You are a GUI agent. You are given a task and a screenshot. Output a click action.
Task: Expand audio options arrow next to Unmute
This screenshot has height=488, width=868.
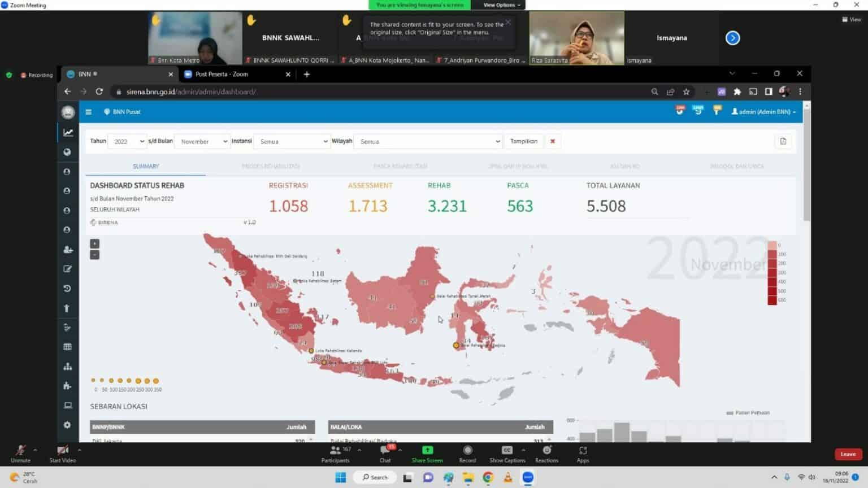pyautogui.click(x=35, y=450)
